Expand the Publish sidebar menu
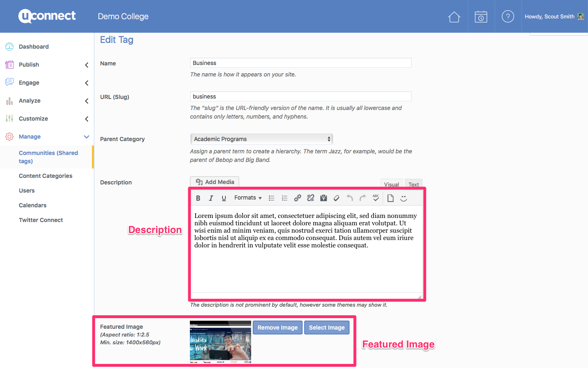The width and height of the screenshot is (588, 368). point(47,65)
